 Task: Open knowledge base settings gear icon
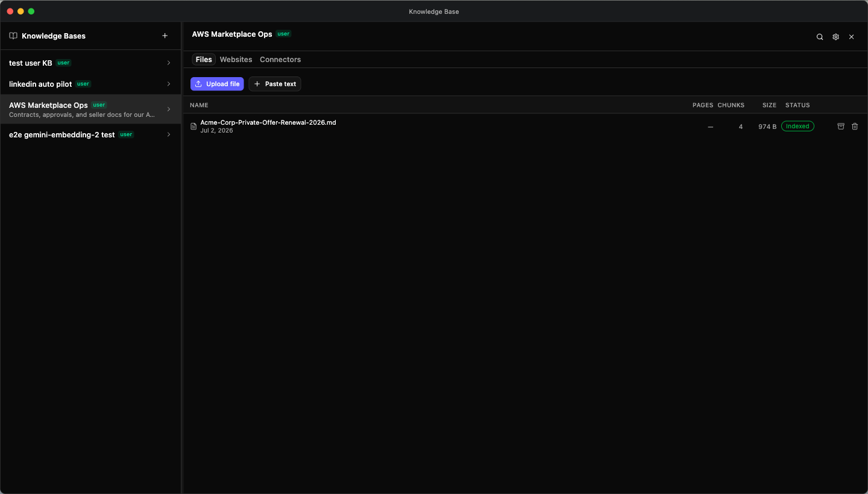click(x=835, y=37)
